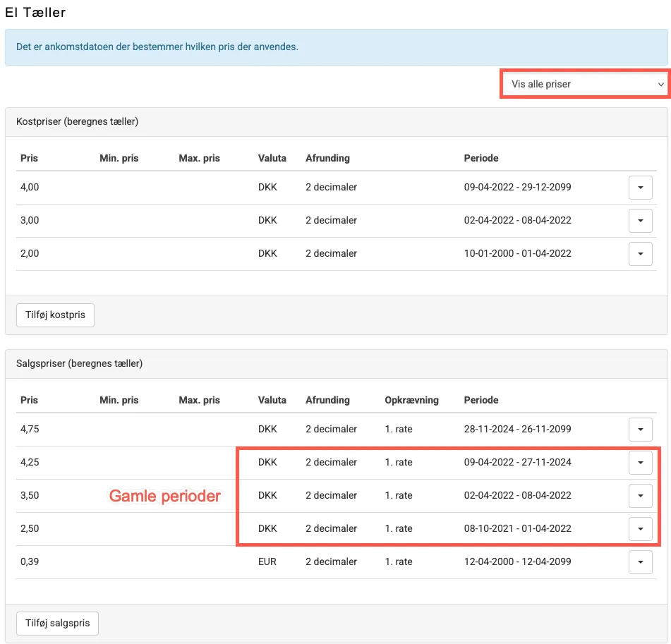Click the 'El Tæller' page heading
Screen dimensions: 671x644
tap(35, 12)
